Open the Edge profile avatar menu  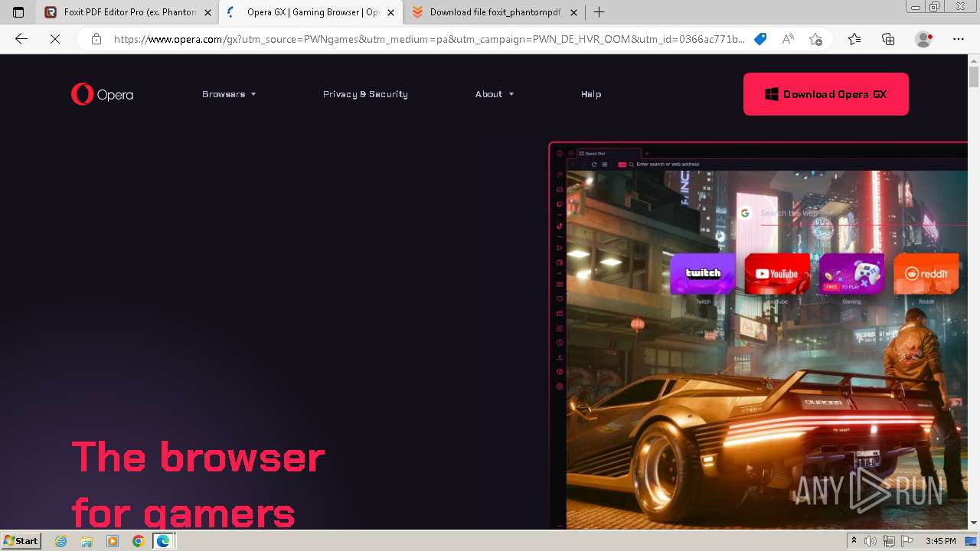pos(924,39)
